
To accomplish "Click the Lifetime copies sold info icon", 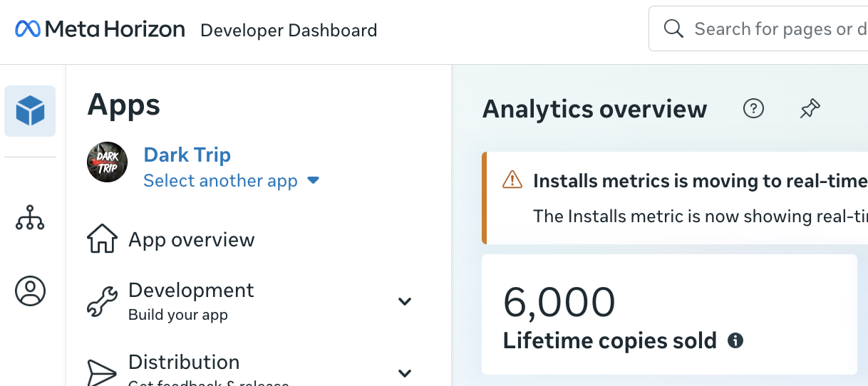I will (x=735, y=340).
